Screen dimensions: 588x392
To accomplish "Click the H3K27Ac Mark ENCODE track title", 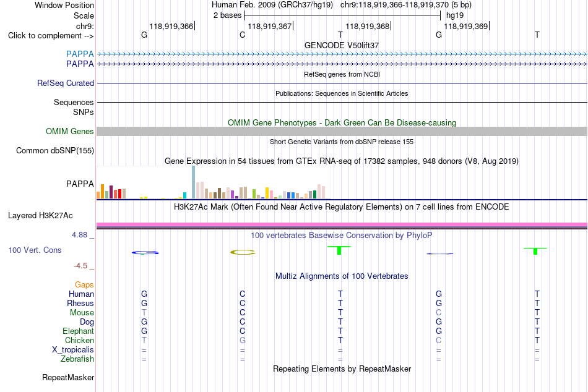I will click(x=342, y=207).
